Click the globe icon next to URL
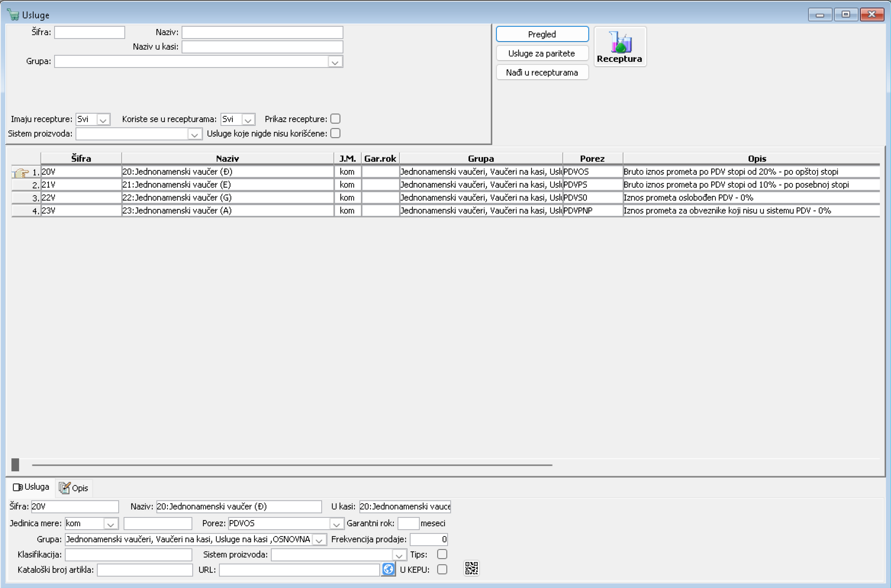Viewport: 891px width, 588px height. [x=388, y=569]
